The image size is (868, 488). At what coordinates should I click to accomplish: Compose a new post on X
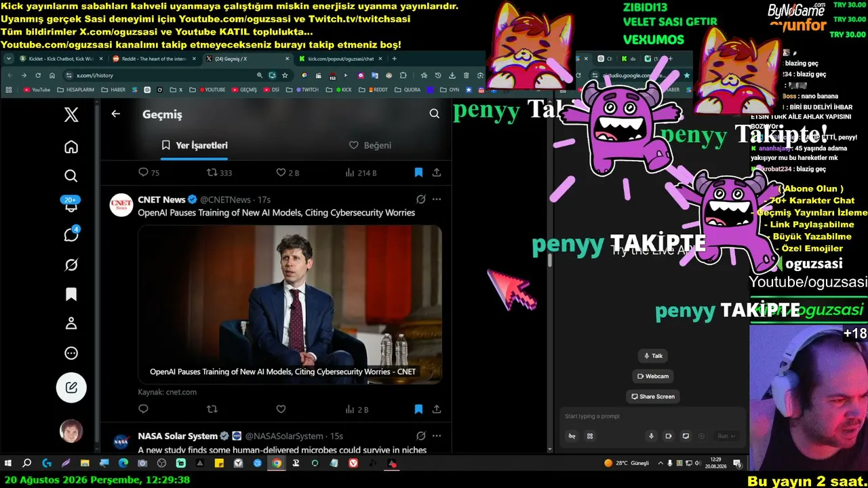71,388
